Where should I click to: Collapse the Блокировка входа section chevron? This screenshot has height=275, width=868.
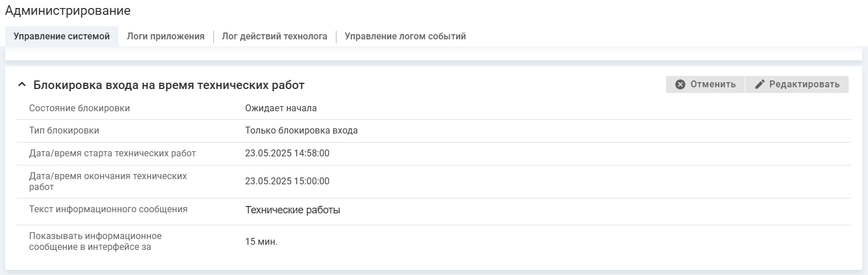click(x=22, y=85)
